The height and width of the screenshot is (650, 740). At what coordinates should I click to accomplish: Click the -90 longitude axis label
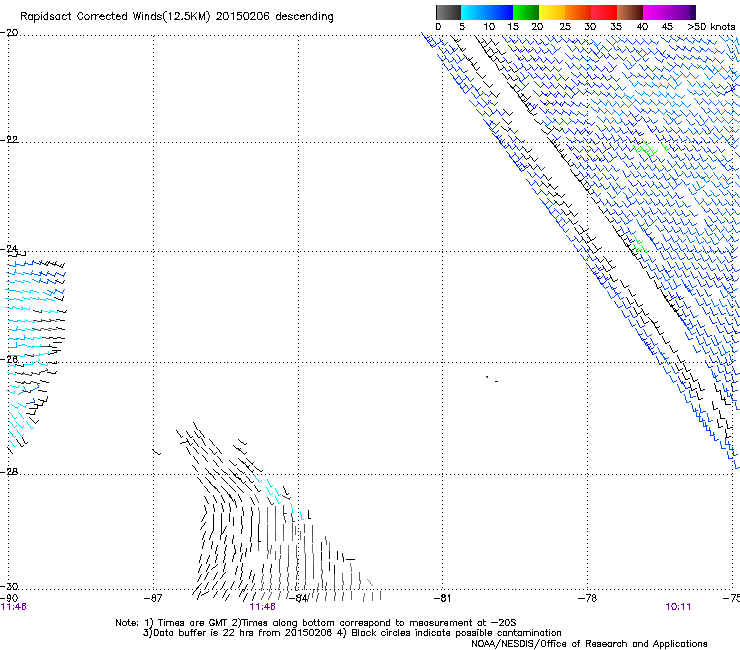pyautogui.click(x=9, y=598)
